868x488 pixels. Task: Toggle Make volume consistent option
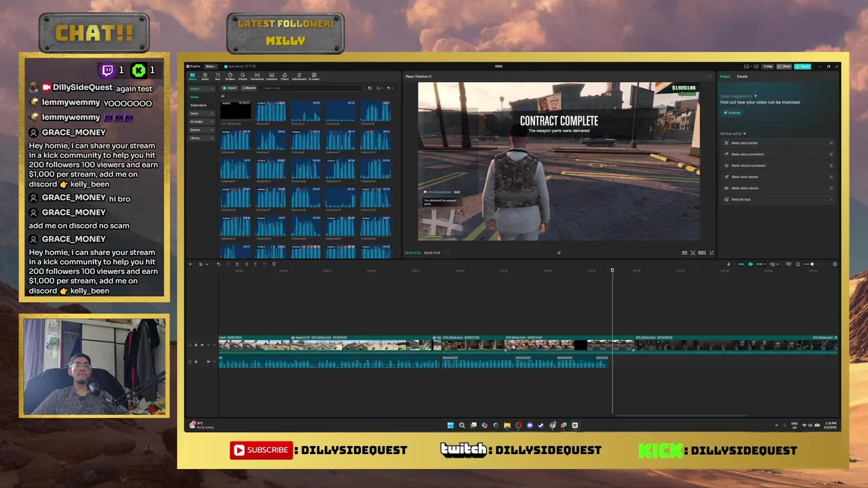831,165
